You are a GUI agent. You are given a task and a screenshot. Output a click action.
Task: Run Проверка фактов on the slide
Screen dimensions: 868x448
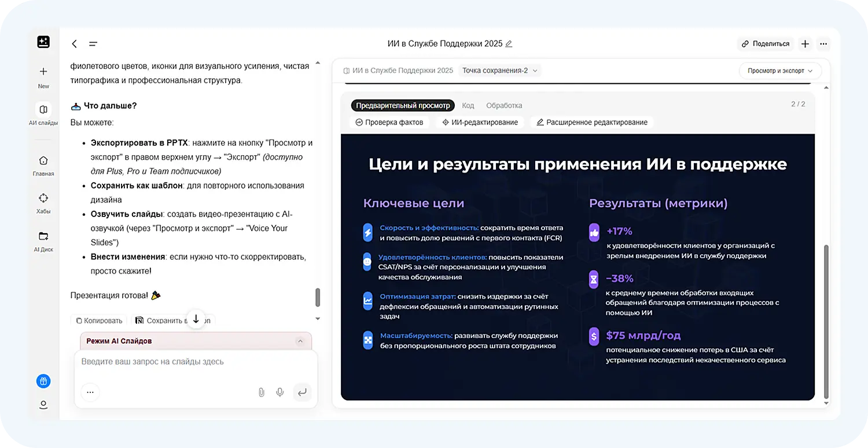pos(389,122)
